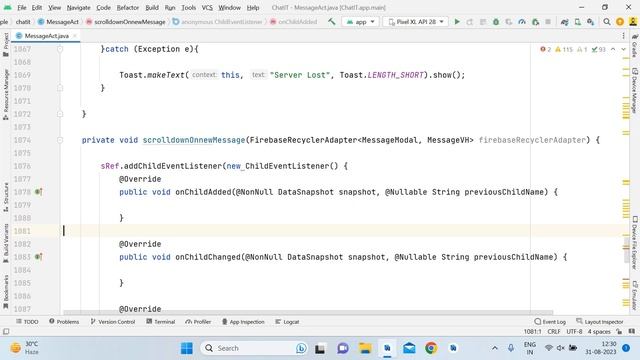The image size is (640, 360).
Task: Click the Debug app bug icon
Action: tap(496, 22)
